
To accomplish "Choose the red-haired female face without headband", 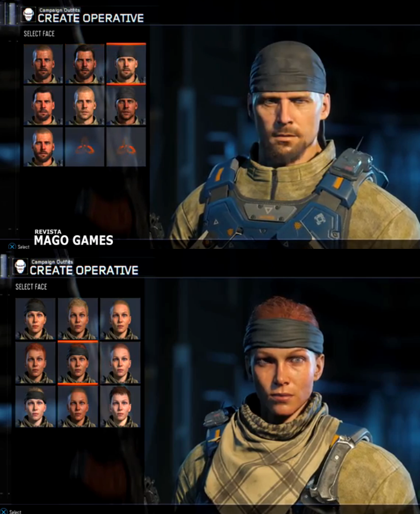I will click(x=35, y=363).
